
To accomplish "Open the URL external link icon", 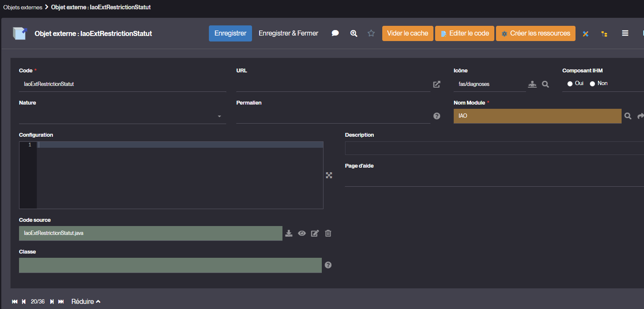I will pos(437,84).
